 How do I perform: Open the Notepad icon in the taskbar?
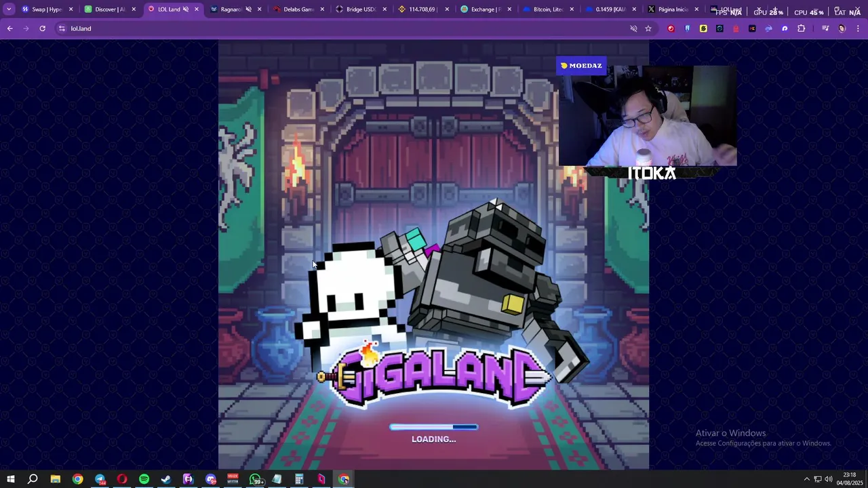pyautogui.click(x=277, y=479)
